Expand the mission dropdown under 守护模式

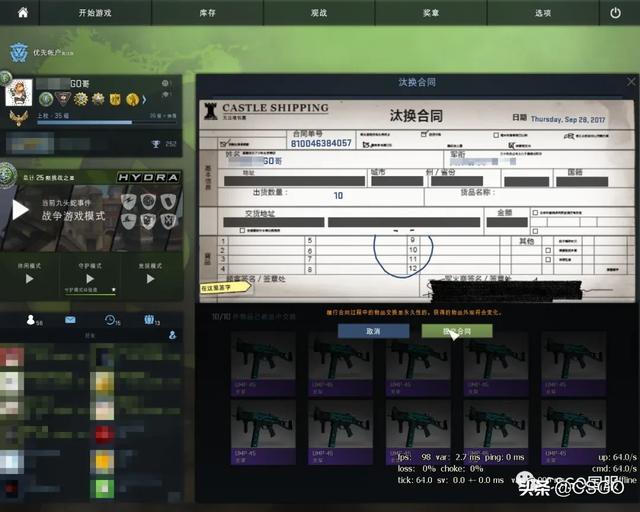114,290
